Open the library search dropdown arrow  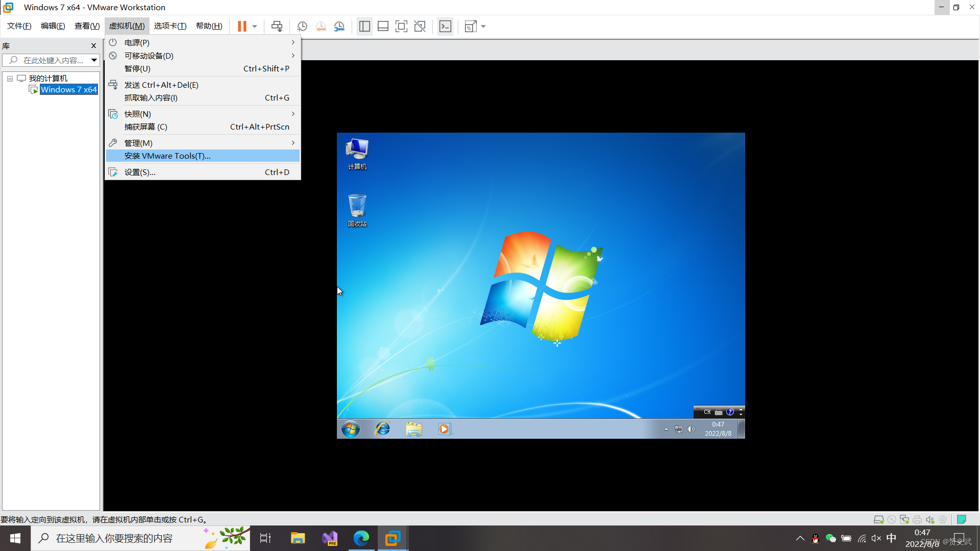[x=94, y=60]
